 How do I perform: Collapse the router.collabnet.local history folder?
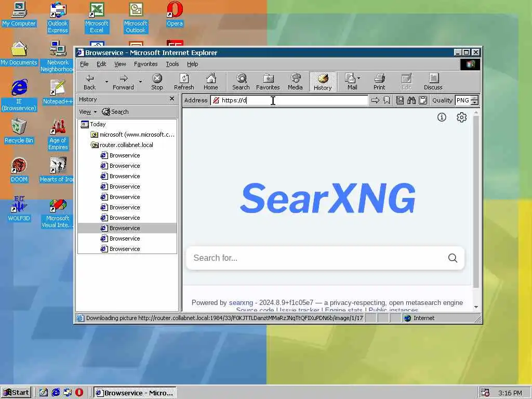click(122, 145)
